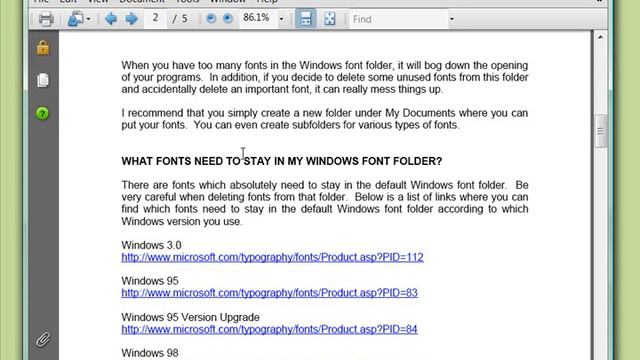Go to the previous page with the left arrow
The width and height of the screenshot is (640, 360).
(x=111, y=19)
